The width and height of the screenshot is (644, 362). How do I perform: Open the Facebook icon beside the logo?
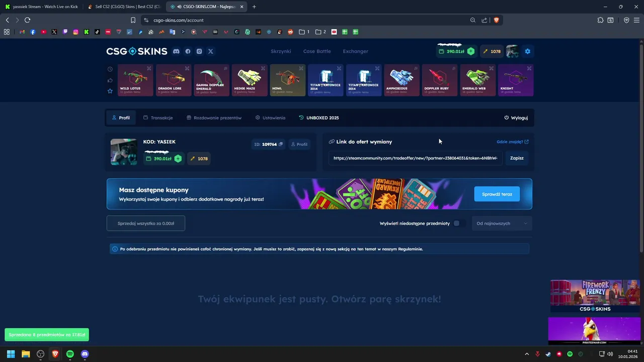188,51
